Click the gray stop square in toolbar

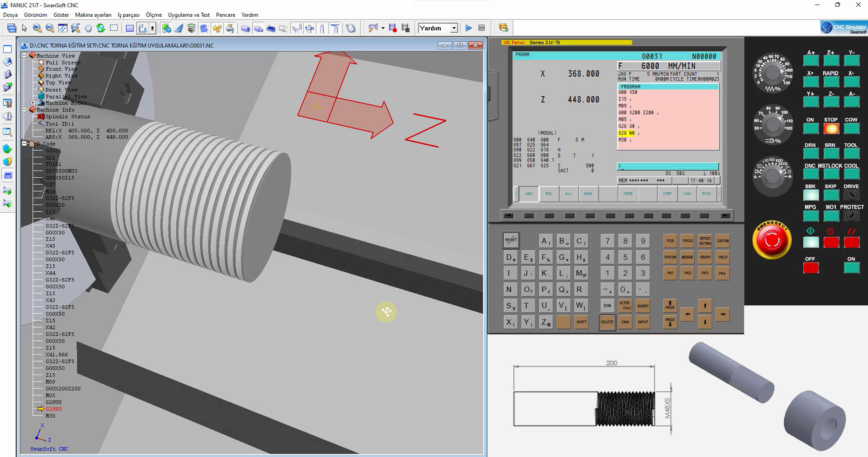pyautogui.click(x=481, y=28)
